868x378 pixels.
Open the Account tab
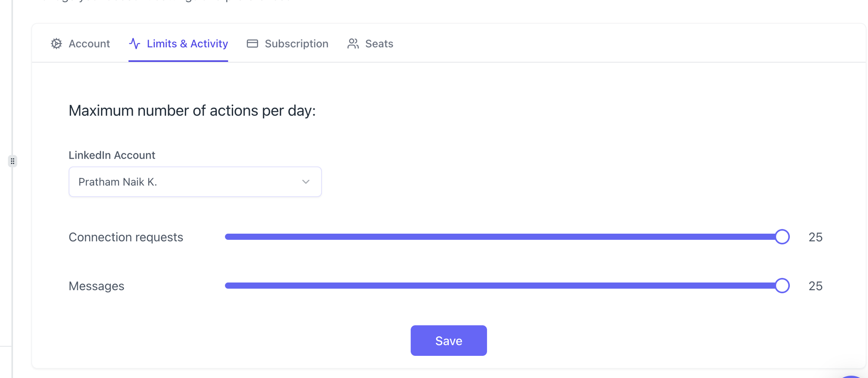(89, 43)
